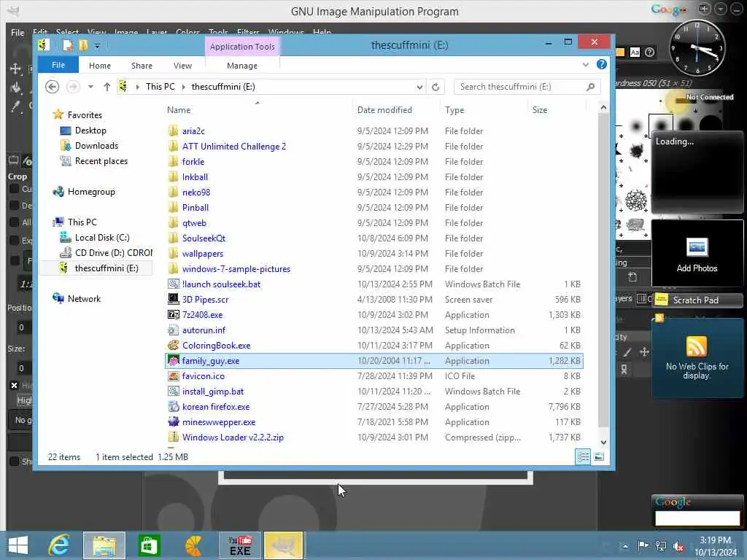Switch to details view in status bar
The width and height of the screenshot is (747, 560).
(x=583, y=456)
